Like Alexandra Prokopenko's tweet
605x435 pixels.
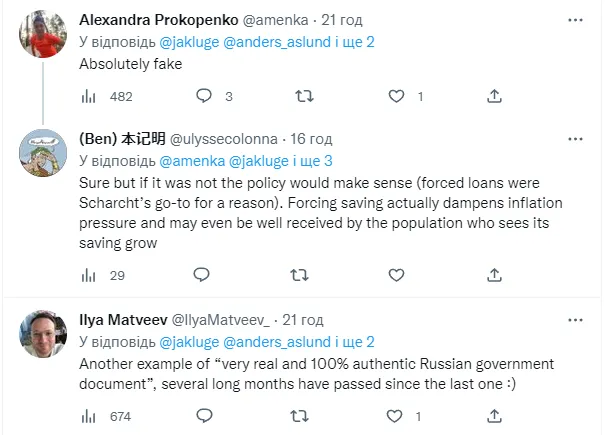pos(397,97)
